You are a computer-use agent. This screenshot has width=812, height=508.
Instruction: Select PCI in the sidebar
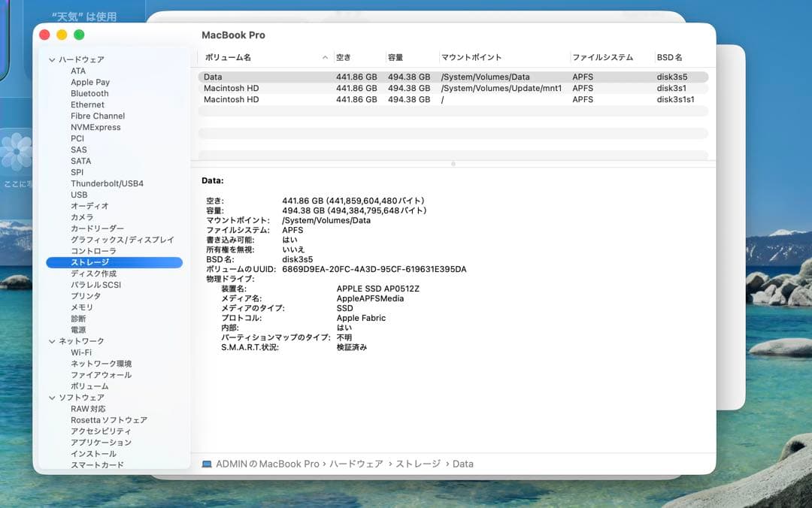pos(77,139)
